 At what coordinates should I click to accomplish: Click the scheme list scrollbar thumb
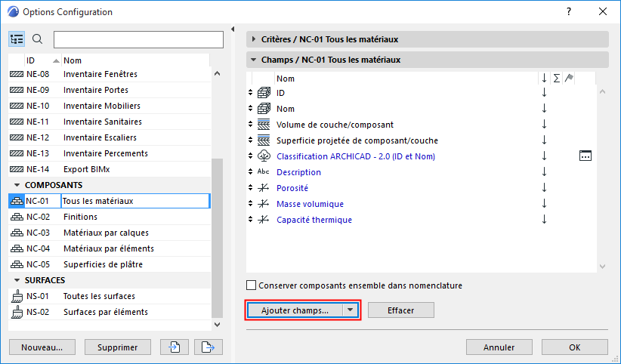coord(218,238)
